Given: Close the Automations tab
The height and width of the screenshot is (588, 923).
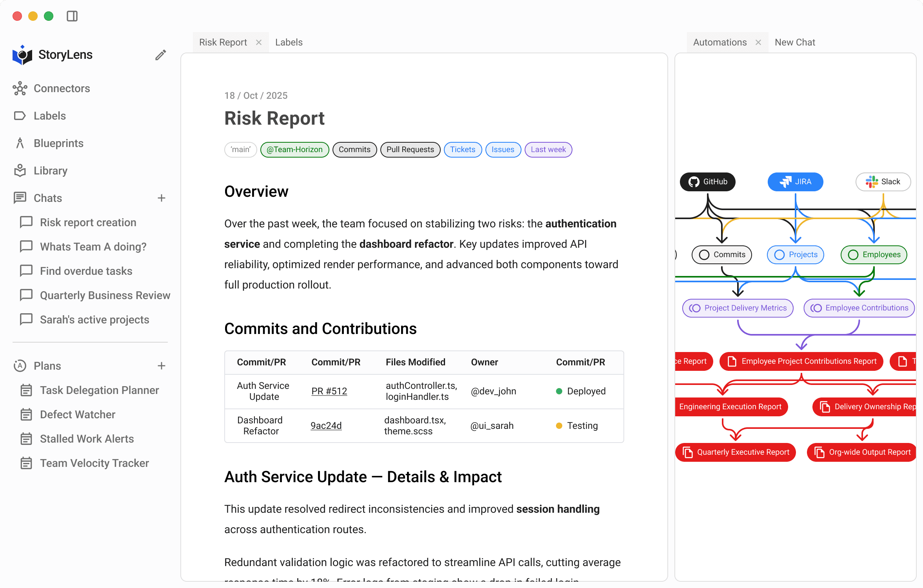Looking at the screenshot, I should pyautogui.click(x=758, y=42).
